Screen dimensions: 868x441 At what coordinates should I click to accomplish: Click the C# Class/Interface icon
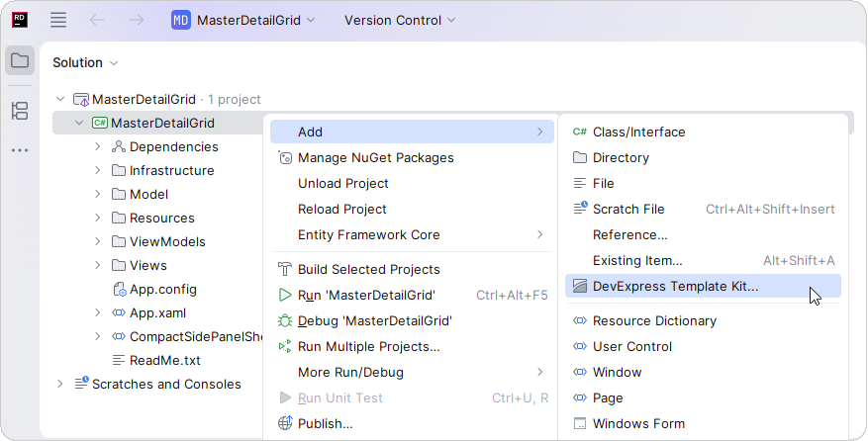[580, 132]
